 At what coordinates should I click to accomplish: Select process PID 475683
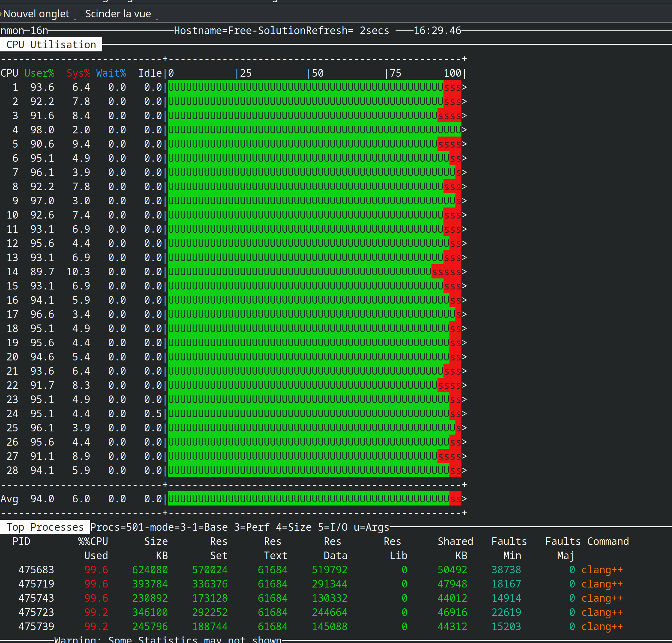[36, 570]
